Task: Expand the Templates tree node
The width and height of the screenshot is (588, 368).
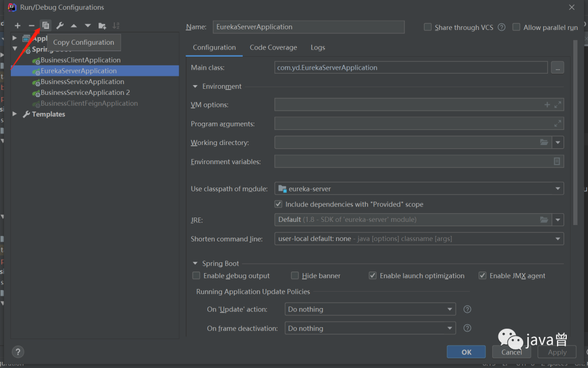Action: [x=15, y=114]
